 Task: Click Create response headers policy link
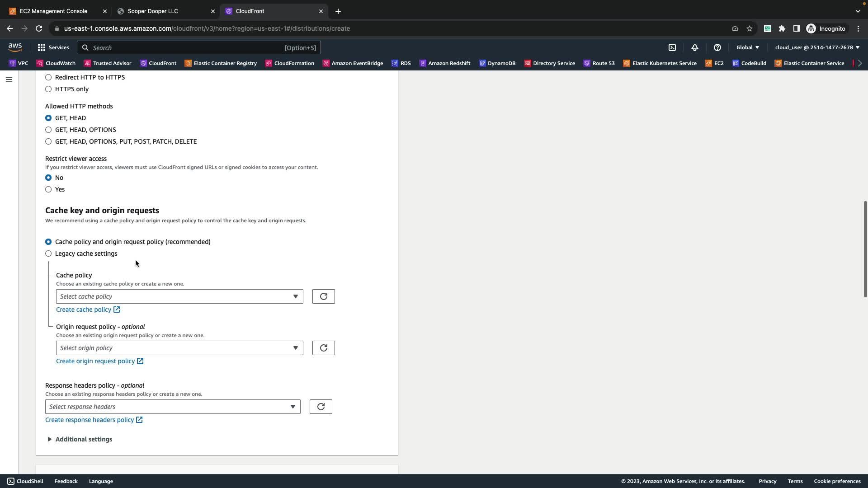click(90, 420)
